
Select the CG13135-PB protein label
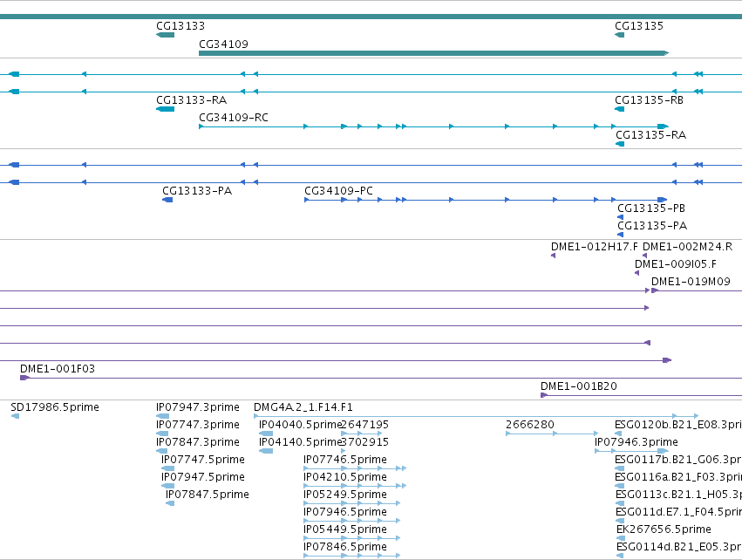651,208
